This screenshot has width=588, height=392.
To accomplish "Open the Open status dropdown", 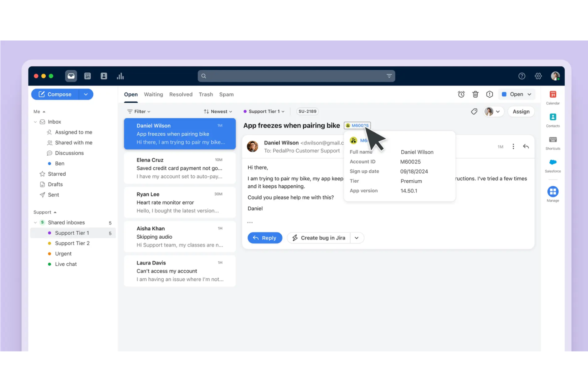I will (x=516, y=94).
